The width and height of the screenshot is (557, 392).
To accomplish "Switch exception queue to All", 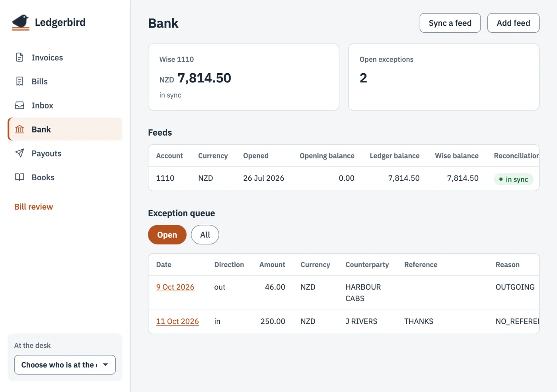I will (205, 235).
